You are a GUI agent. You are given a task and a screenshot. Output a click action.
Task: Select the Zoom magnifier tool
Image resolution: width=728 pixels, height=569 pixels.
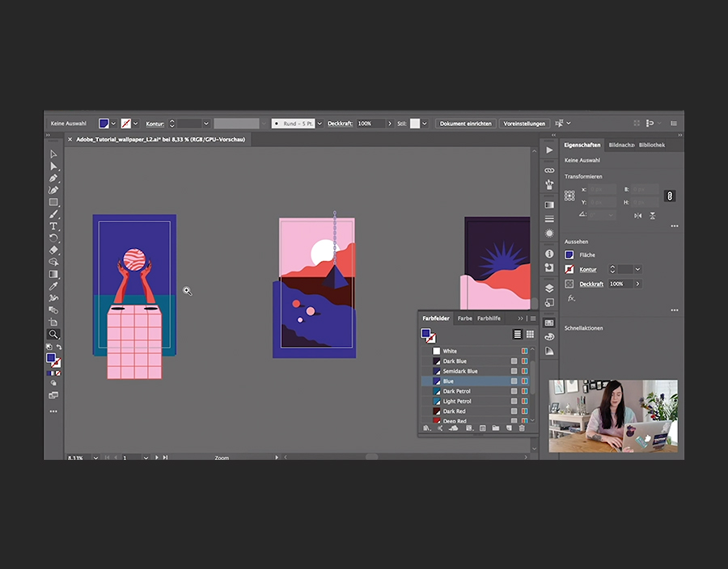point(53,334)
